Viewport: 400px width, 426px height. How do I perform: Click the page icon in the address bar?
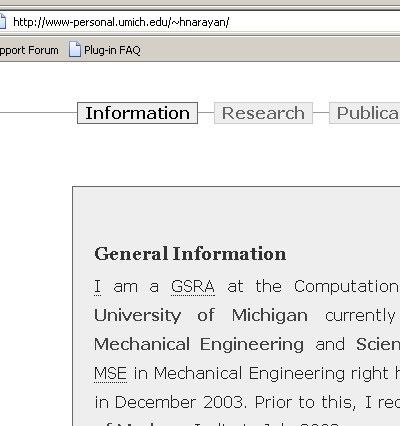pyautogui.click(x=3, y=22)
